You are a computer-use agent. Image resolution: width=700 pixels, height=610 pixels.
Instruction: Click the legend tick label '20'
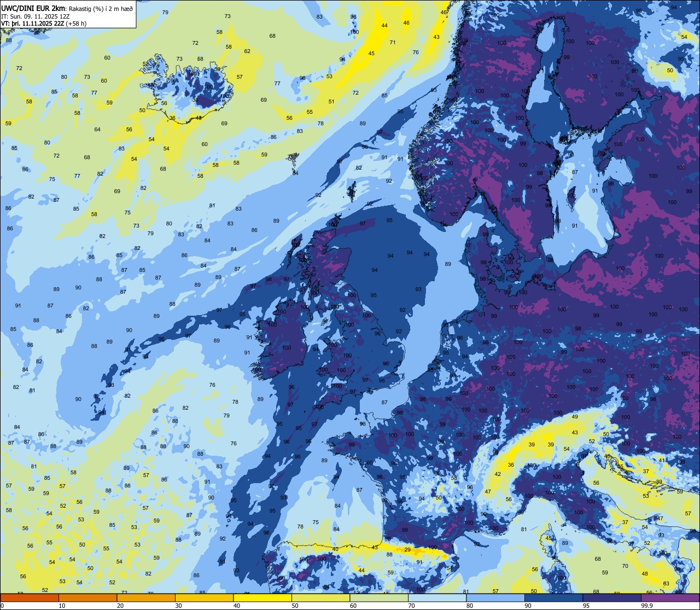(120, 606)
